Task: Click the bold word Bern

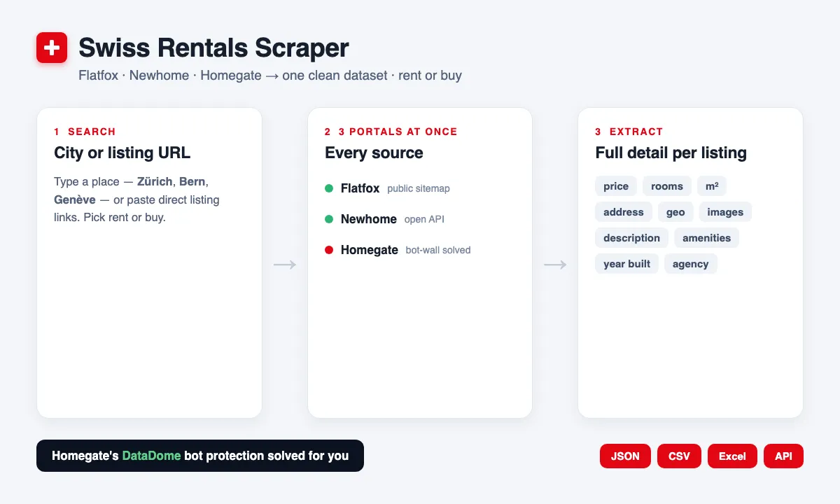Action: point(192,181)
